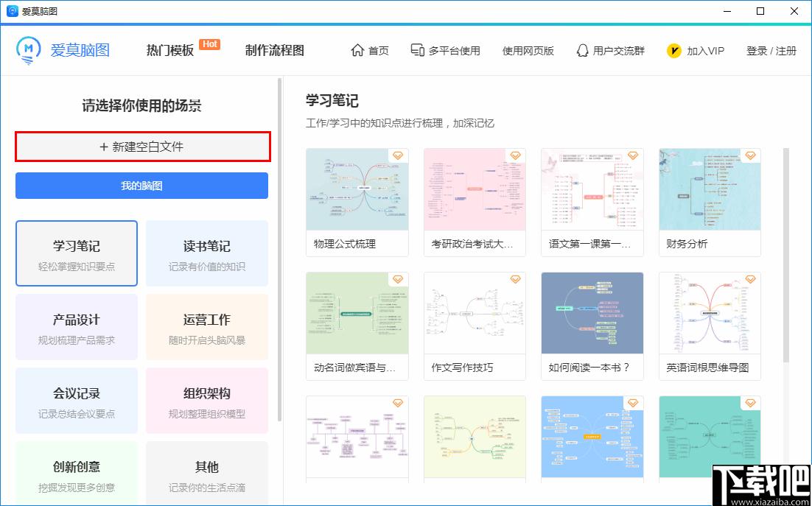The image size is (812, 506).
Task: Open the purple fishbone diagram template thumbnail
Action: tap(357, 437)
